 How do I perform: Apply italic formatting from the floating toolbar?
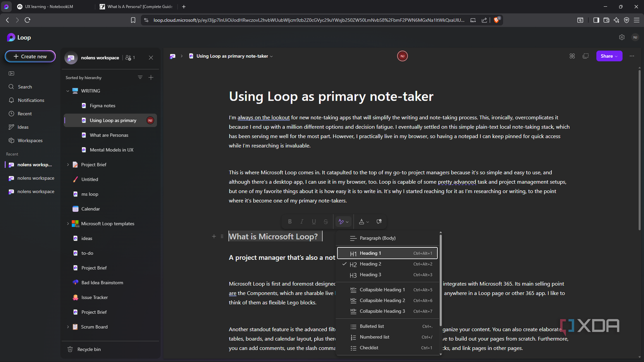tap(302, 221)
